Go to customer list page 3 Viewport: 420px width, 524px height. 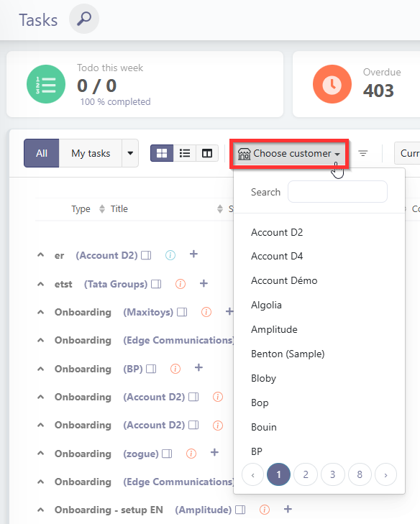click(x=332, y=474)
